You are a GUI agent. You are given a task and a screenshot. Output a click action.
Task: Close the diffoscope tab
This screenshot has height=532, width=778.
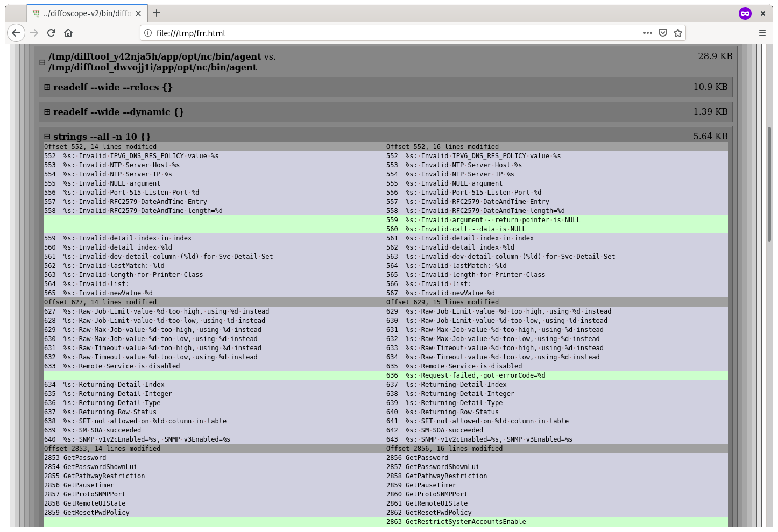coord(138,13)
